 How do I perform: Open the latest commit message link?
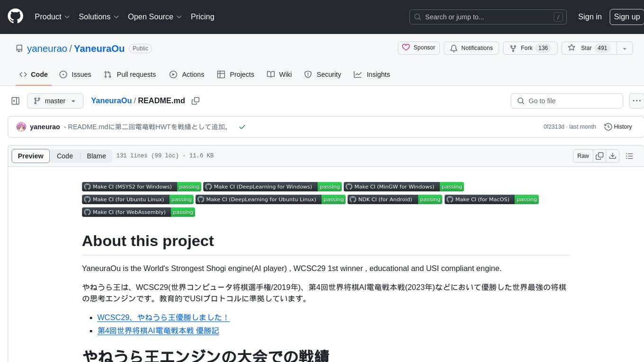[x=149, y=127]
